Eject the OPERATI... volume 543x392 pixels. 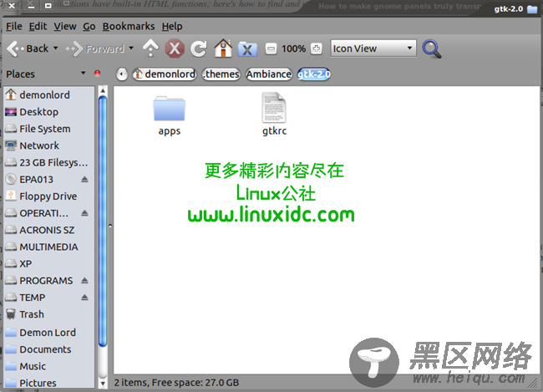pyautogui.click(x=84, y=213)
